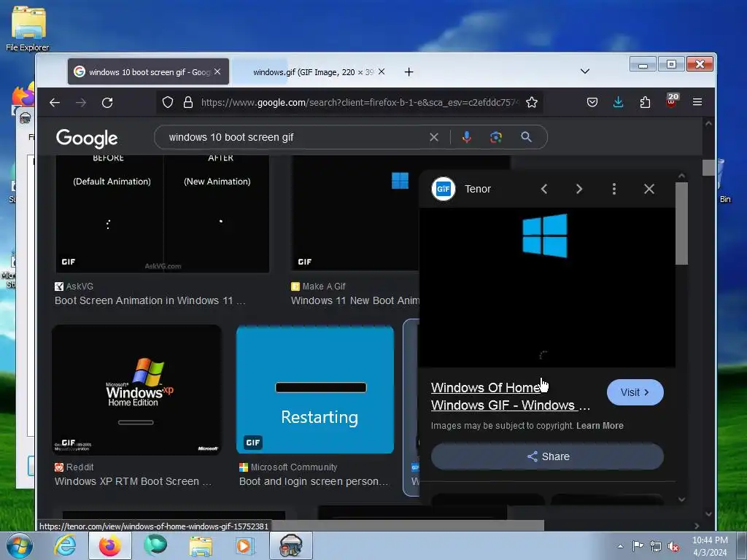Click the Google logo
This screenshot has height=560, width=747.
pos(87,138)
